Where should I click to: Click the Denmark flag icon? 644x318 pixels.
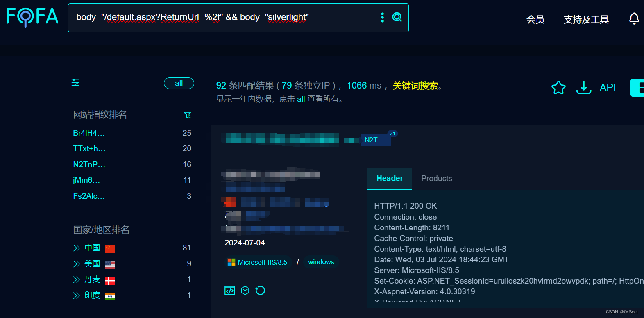(110, 281)
